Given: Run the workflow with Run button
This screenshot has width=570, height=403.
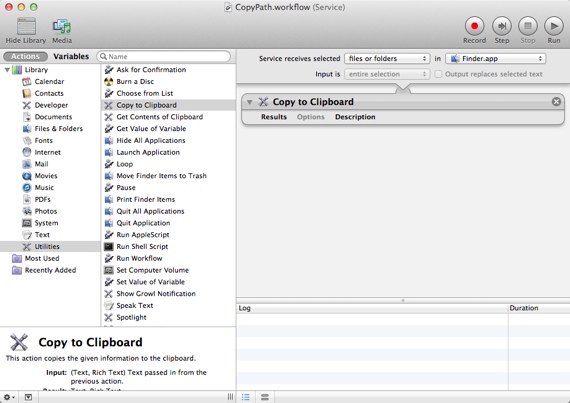Looking at the screenshot, I should (554, 26).
